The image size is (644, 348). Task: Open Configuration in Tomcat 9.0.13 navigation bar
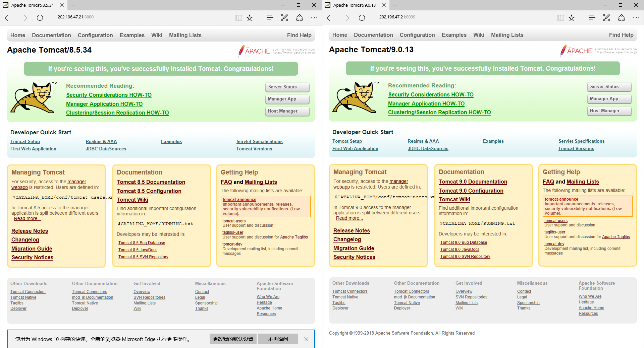[417, 35]
